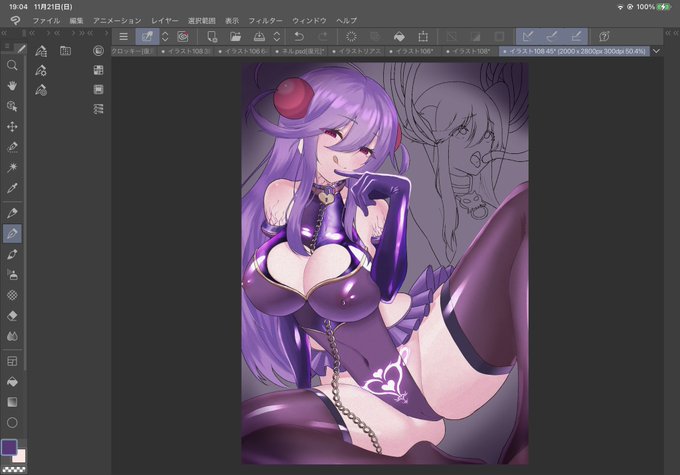Viewport: 680px width, 475px height.
Task: Collapse the left palette dock arrows
Action: 4,33
